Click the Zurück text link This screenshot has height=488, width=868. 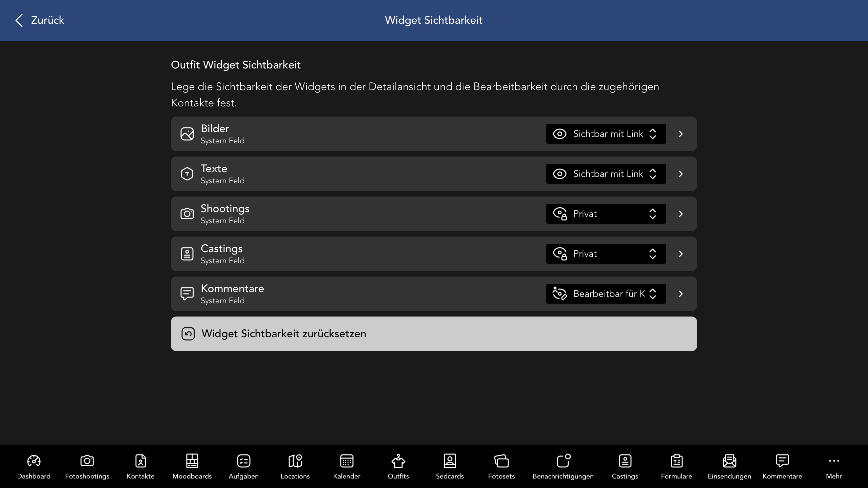[47, 20]
